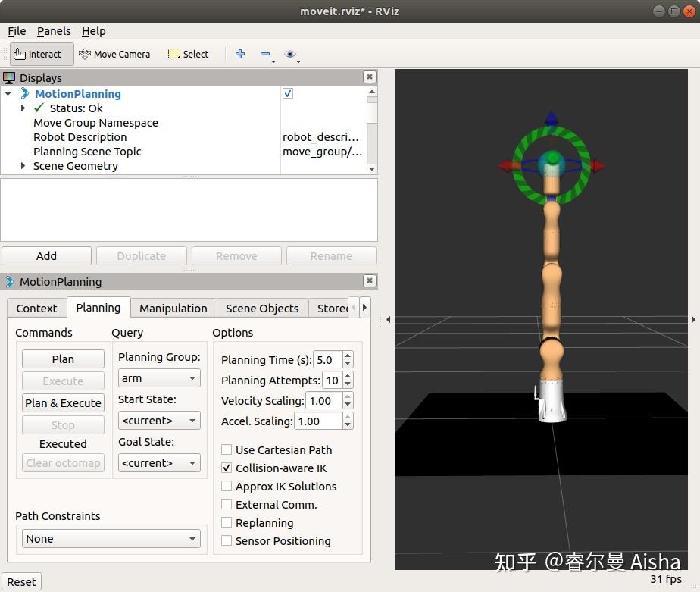Switch to the Scene Objects tab
This screenshot has height=592, width=700.
pos(262,308)
